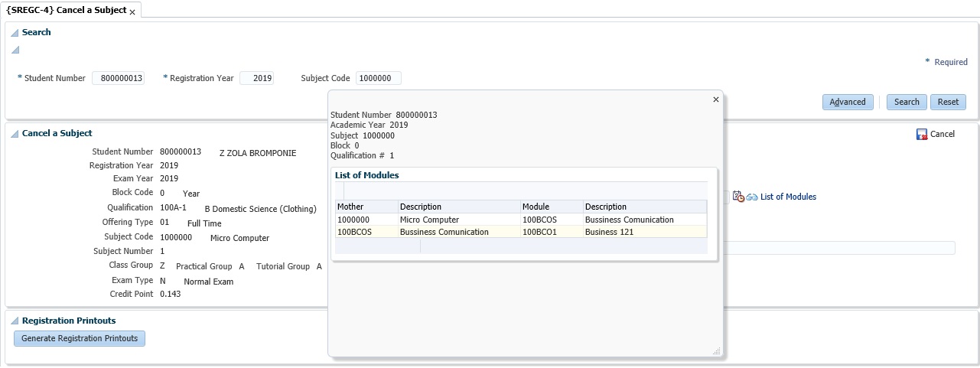Collapse the Cancel a Subject section
980x368 pixels.
[x=15, y=134]
